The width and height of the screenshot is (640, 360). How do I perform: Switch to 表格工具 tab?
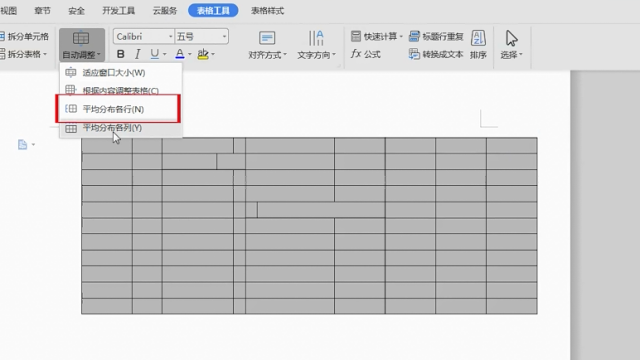213,11
